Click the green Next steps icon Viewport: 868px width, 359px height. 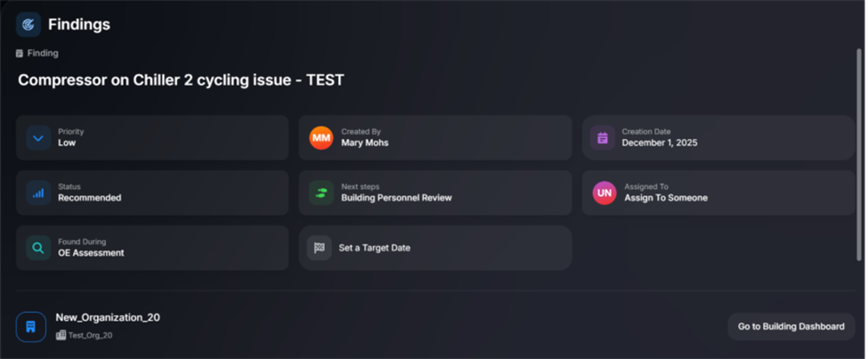point(321,192)
